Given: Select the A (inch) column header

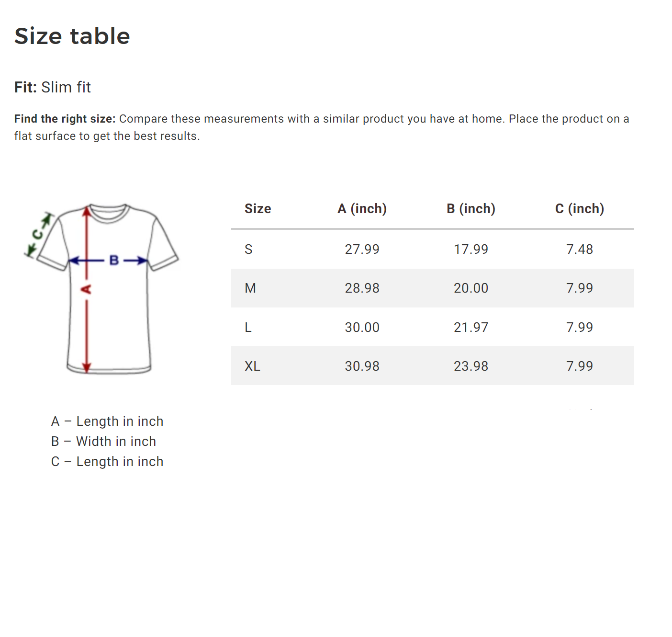Looking at the screenshot, I should [x=362, y=209].
